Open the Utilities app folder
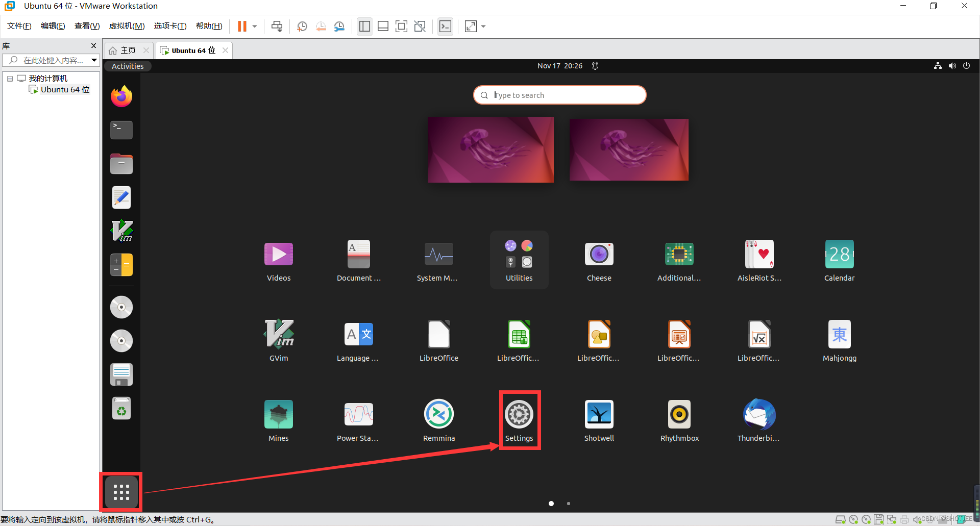Image resolution: width=980 pixels, height=526 pixels. 519,260
